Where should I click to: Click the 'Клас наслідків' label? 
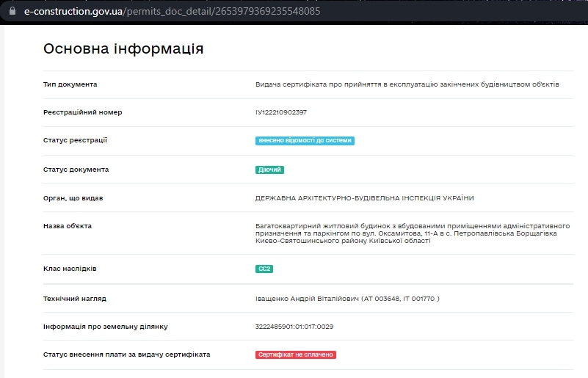pos(70,269)
